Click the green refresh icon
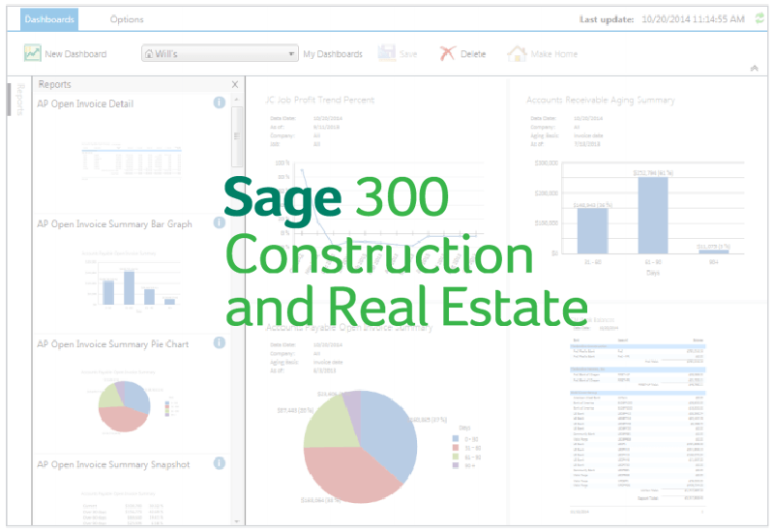 pyautogui.click(x=759, y=18)
